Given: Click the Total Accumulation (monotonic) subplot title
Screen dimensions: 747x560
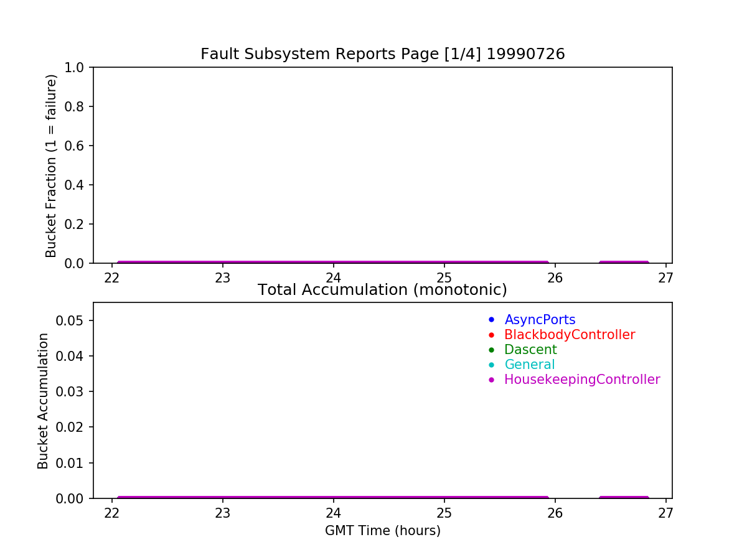Looking at the screenshot, I should (382, 290).
